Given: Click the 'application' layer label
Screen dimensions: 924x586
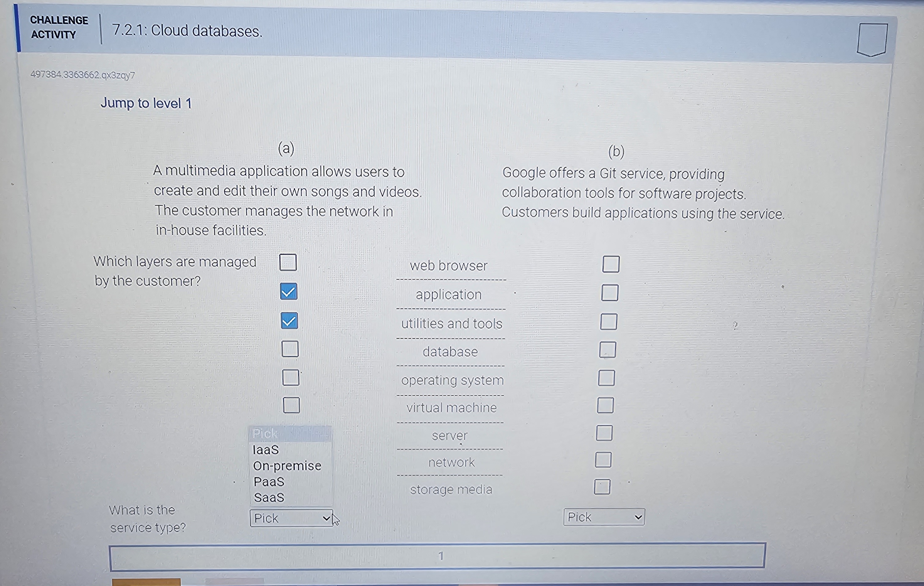Looking at the screenshot, I should click(x=448, y=295).
